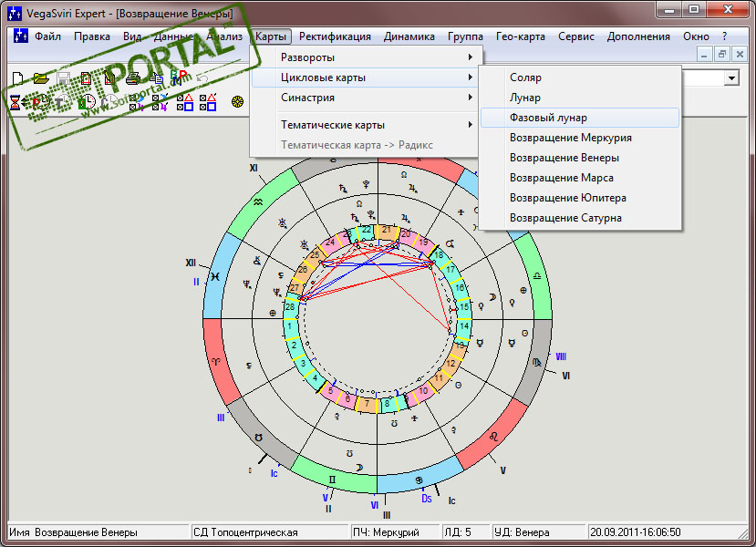Click status bar field 'Имя Возвращение Венеры'
The height and width of the screenshot is (547, 756).
(x=98, y=532)
